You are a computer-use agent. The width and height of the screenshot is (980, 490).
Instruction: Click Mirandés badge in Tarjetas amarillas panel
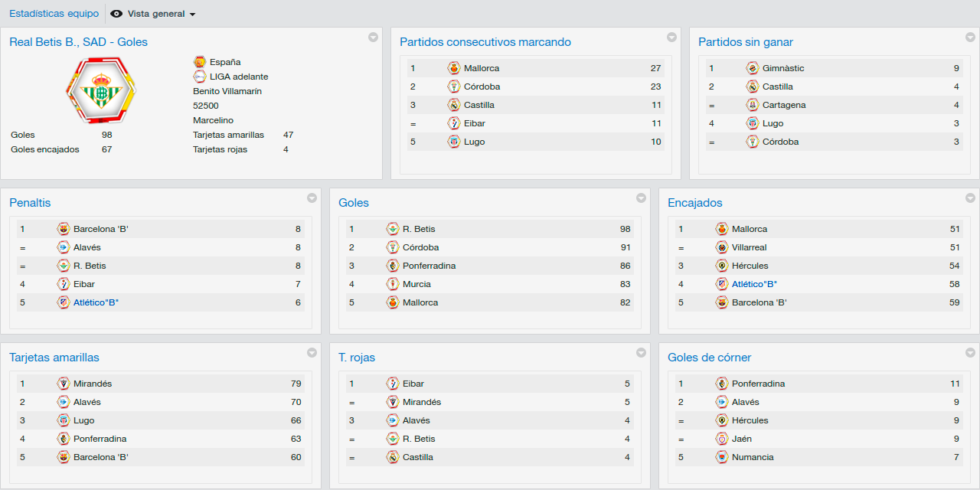pos(64,384)
